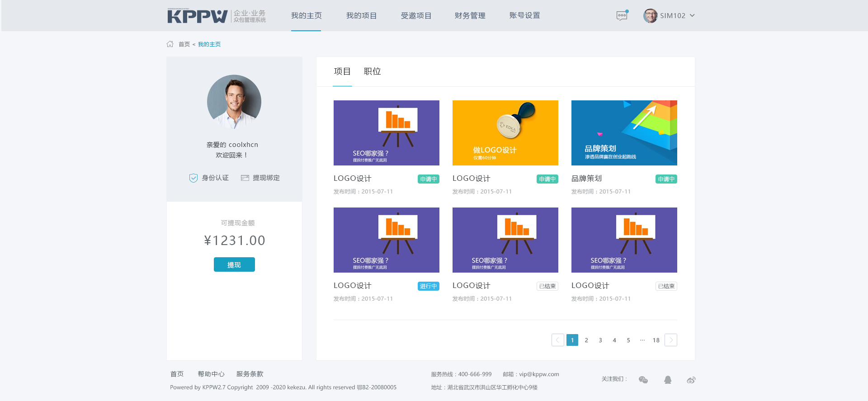Go to last page 18
Viewport: 868px width, 401px height.
pyautogui.click(x=656, y=340)
